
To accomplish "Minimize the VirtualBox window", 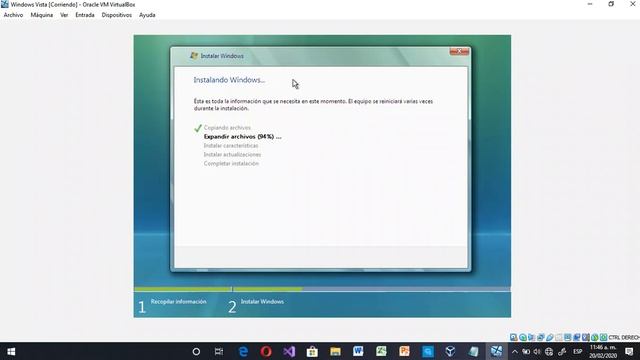I will coord(590,4).
